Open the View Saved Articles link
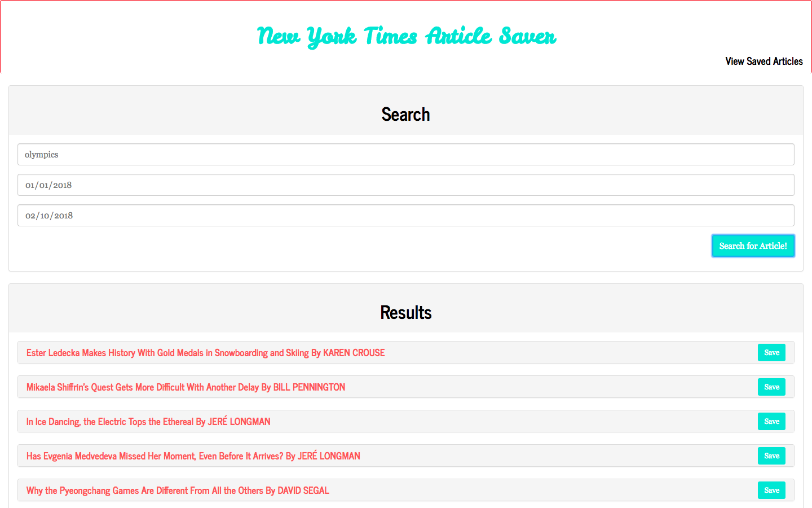Image resolution: width=812 pixels, height=508 pixels. coord(764,61)
